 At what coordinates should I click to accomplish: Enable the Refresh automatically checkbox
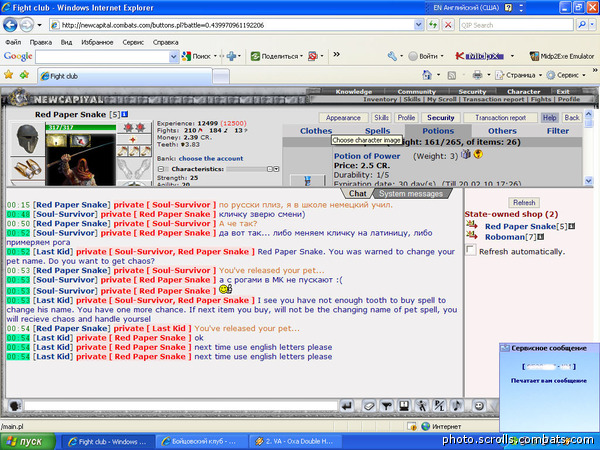click(x=470, y=250)
